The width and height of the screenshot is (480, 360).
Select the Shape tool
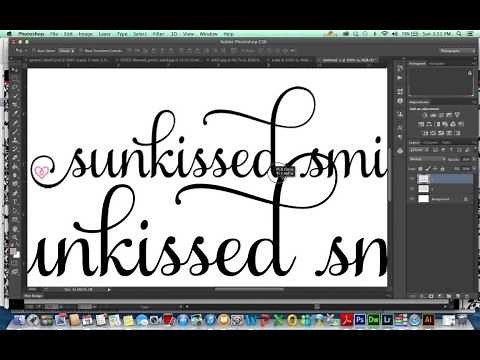pos(15,219)
